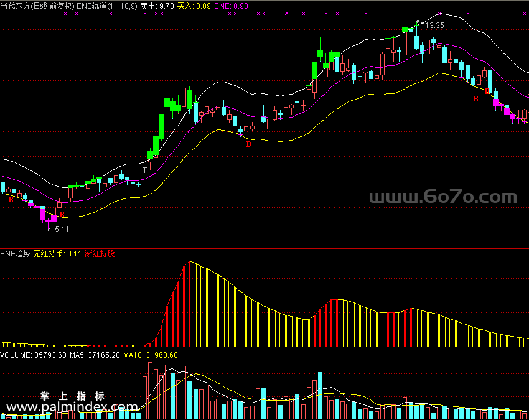This screenshot has width=529, height=420.
Task: Click the B marker below the mid-chart pullback
Action: point(249,144)
